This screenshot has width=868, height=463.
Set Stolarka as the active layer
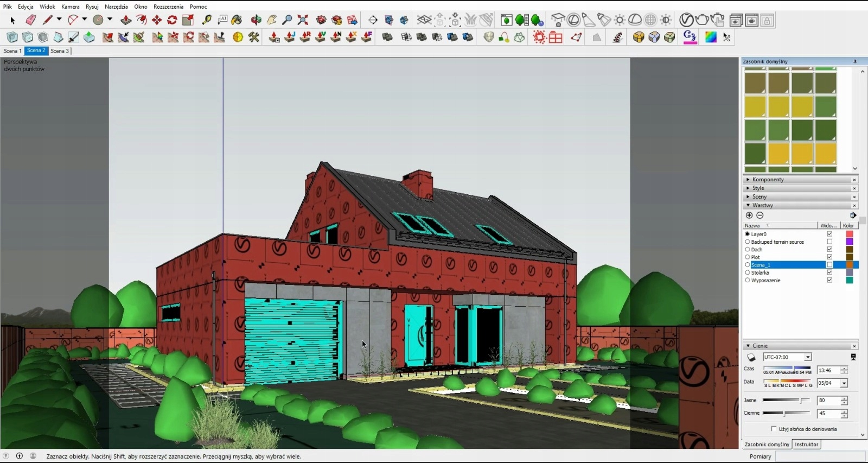click(748, 272)
